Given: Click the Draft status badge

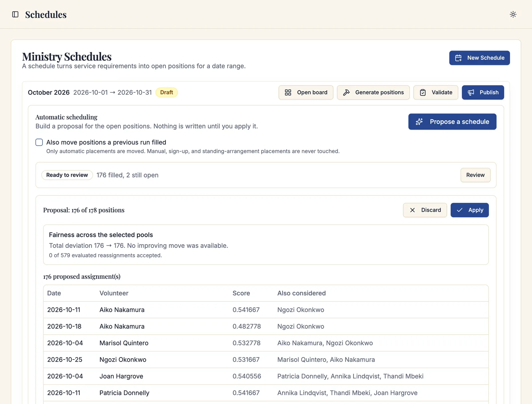Looking at the screenshot, I should coord(167,92).
